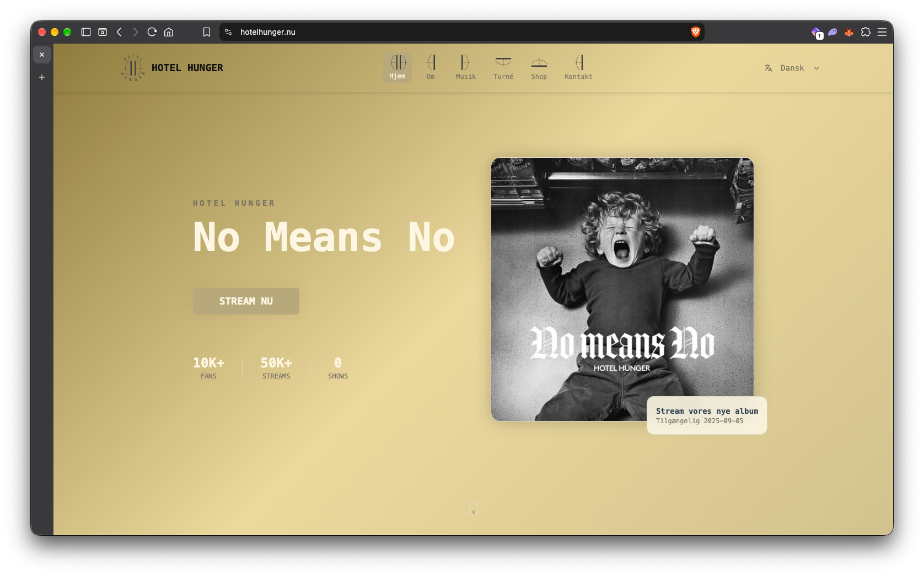The width and height of the screenshot is (924, 576).
Task: Go to the Om page icon
Action: (x=431, y=62)
